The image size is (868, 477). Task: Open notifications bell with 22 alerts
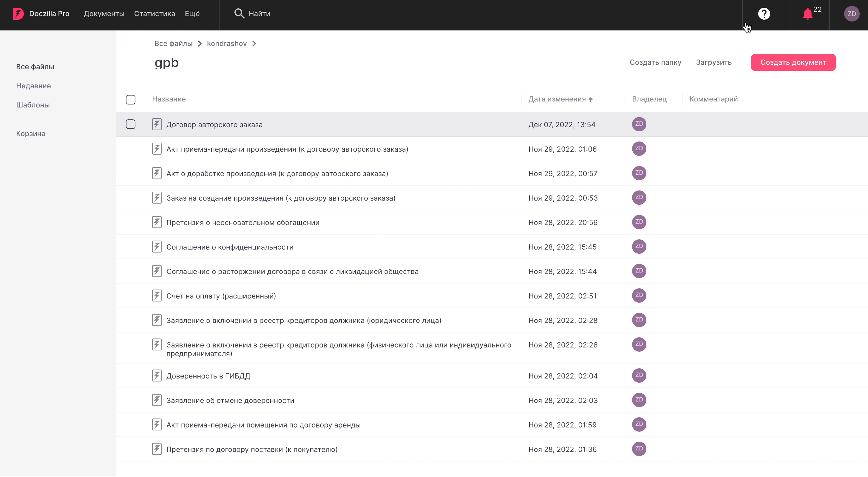(808, 14)
